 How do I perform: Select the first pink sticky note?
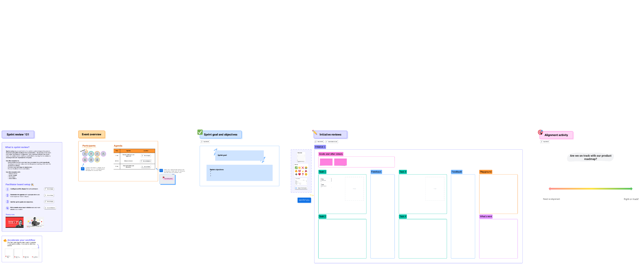coord(326,162)
